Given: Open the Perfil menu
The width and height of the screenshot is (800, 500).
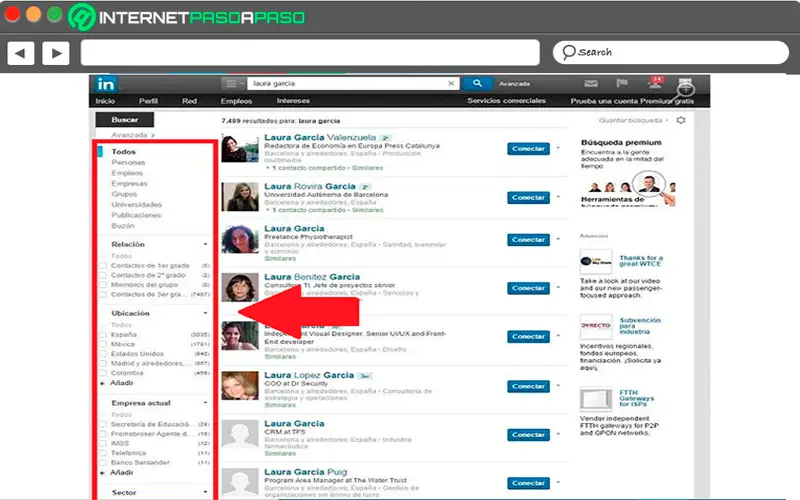Looking at the screenshot, I should [148, 101].
